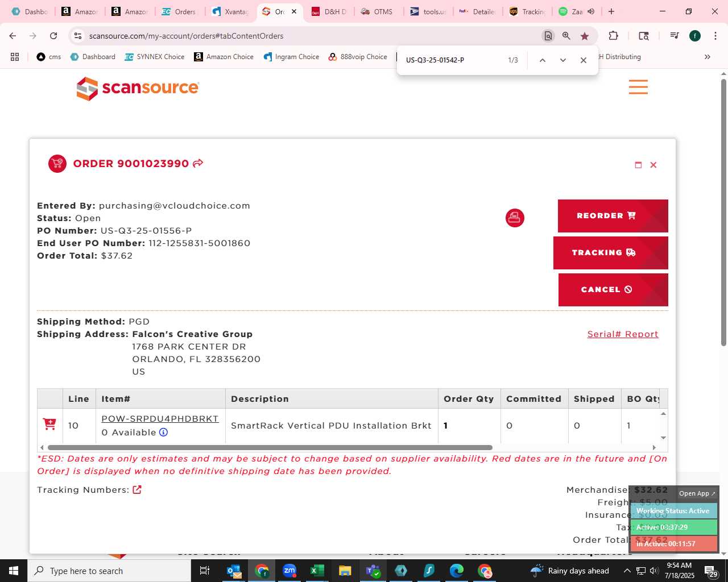
Task: Open the 888voip Choice bookmark
Action: tap(358, 57)
